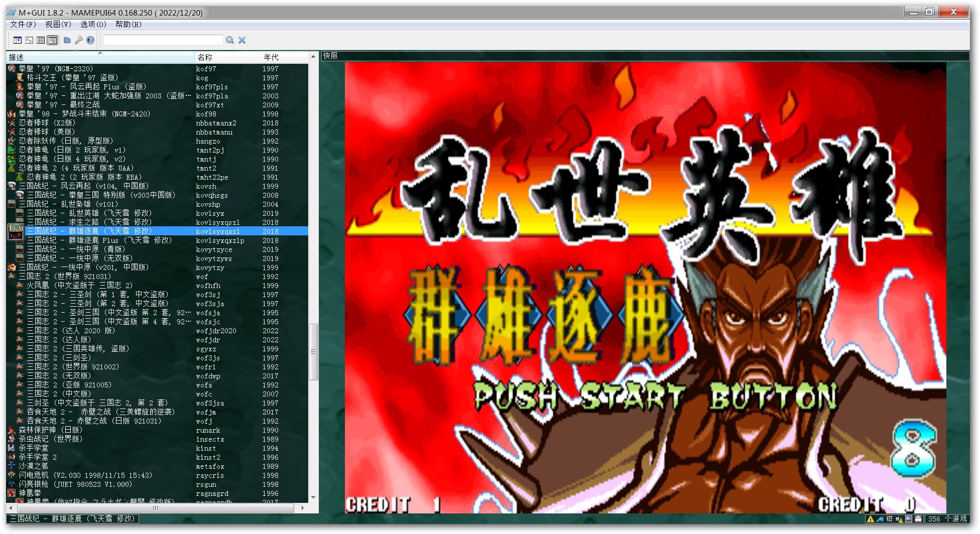This screenshot has width=980, height=534.
Task: Click the turtle icon beside 忍者神龟 (日版 2 玩家版, v1)
Action: (12, 150)
